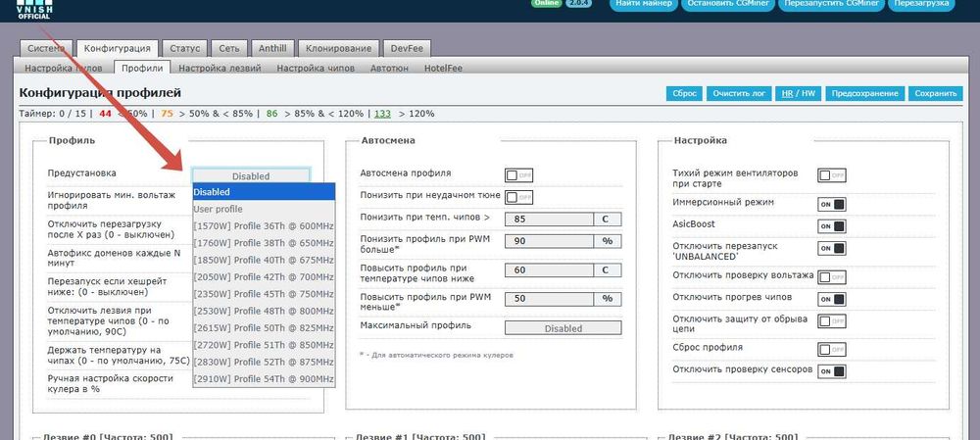Image resolution: width=980 pixels, height=440 pixels.
Task: Click the VNISH Official logo
Action: coord(35,10)
